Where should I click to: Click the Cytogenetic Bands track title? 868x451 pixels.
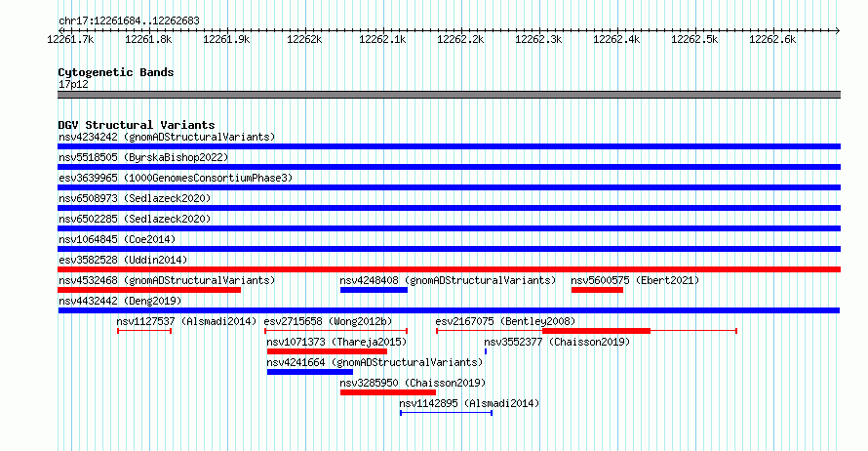[x=116, y=72]
